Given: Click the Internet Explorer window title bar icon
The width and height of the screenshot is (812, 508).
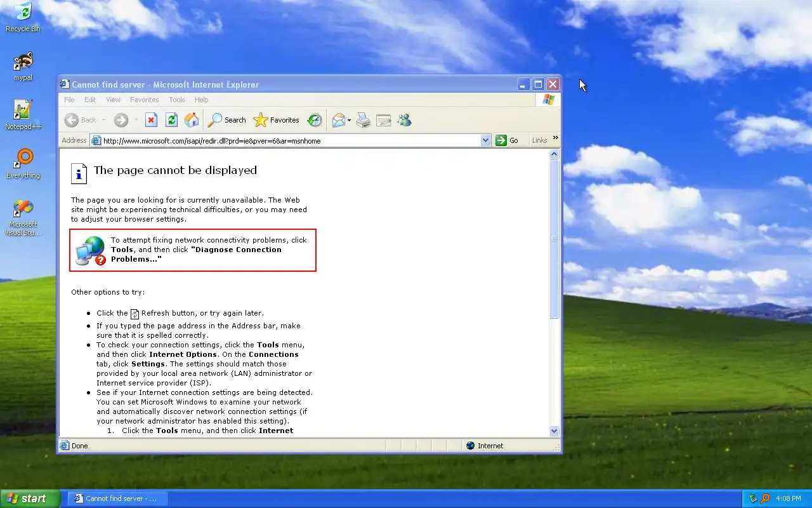Looking at the screenshot, I should pos(64,84).
